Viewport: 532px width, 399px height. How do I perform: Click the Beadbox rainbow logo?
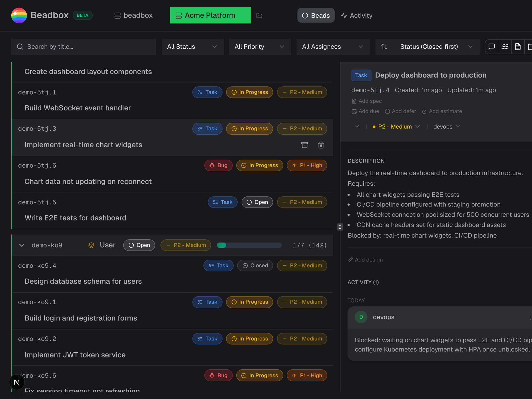point(19,15)
